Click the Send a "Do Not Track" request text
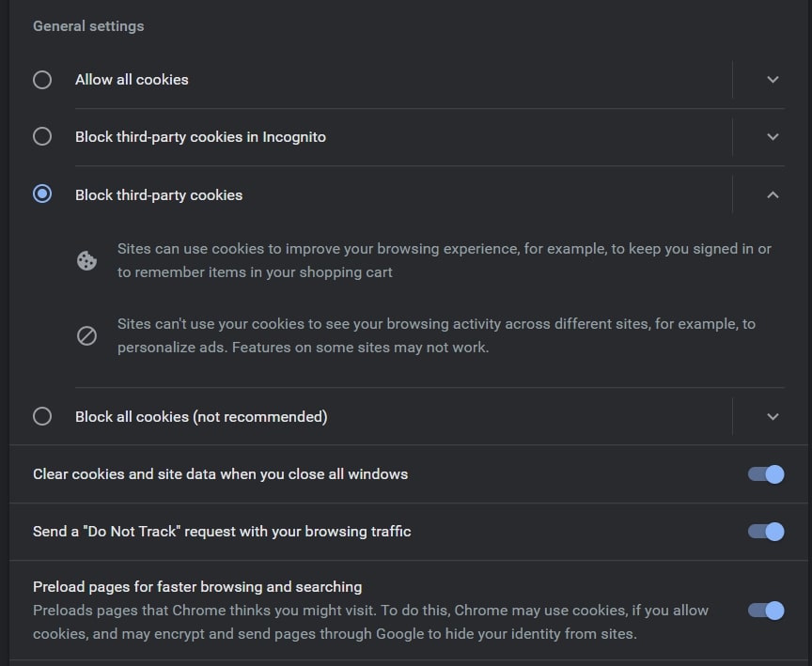Image resolution: width=812 pixels, height=666 pixels. (222, 532)
